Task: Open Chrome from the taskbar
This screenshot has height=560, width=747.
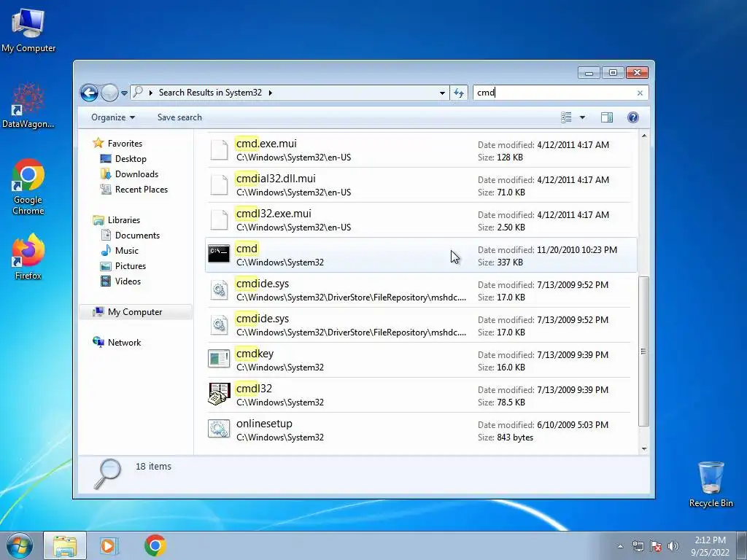Action: pos(155,545)
